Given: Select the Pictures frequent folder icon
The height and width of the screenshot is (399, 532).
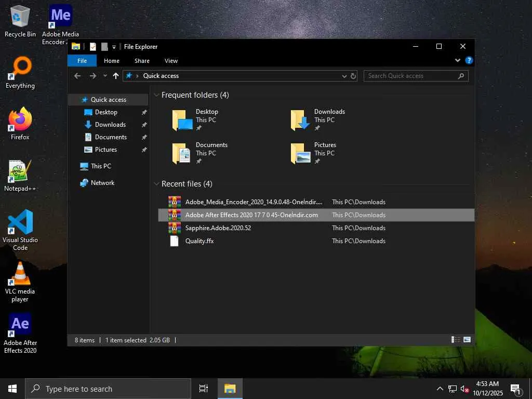Looking at the screenshot, I should pos(301,153).
